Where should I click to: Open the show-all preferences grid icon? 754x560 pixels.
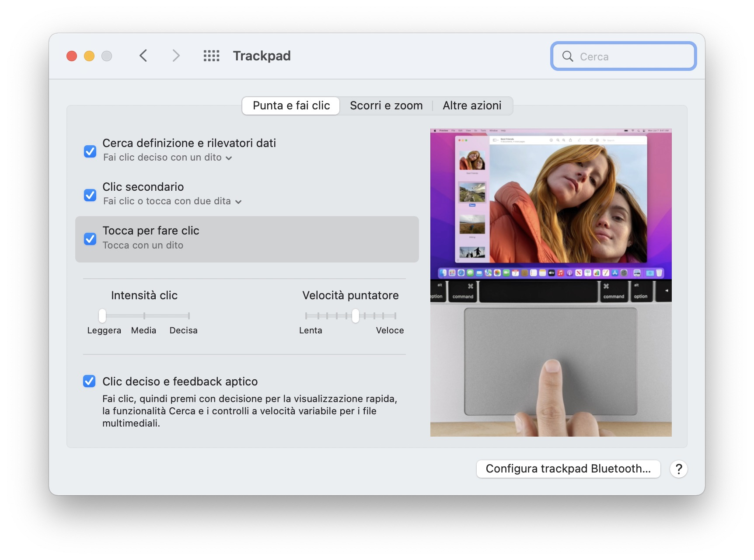coord(211,56)
